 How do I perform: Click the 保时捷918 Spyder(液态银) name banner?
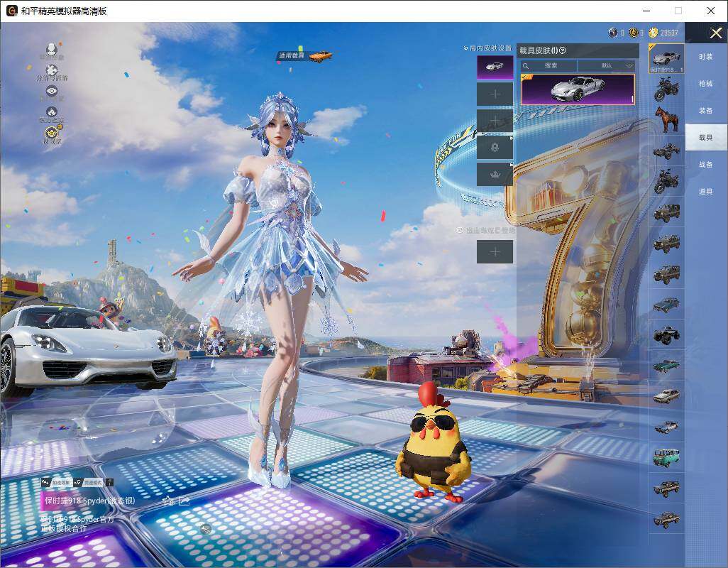pyautogui.click(x=90, y=501)
